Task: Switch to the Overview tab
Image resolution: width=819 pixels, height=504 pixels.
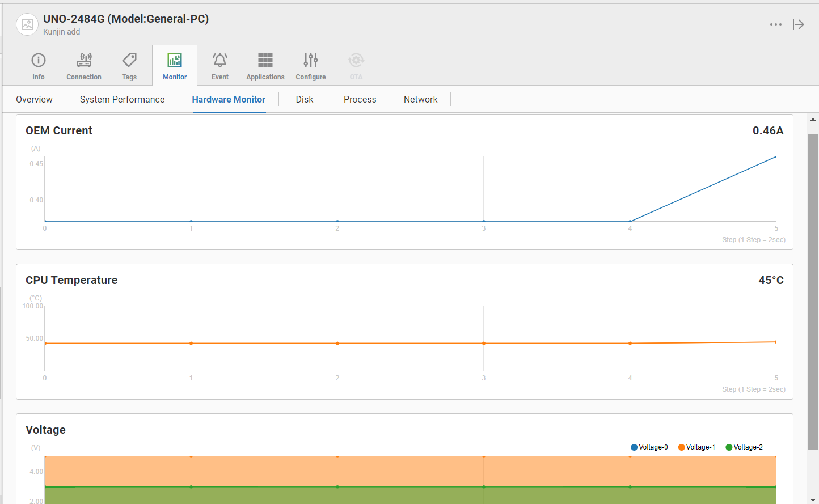Action: click(34, 100)
